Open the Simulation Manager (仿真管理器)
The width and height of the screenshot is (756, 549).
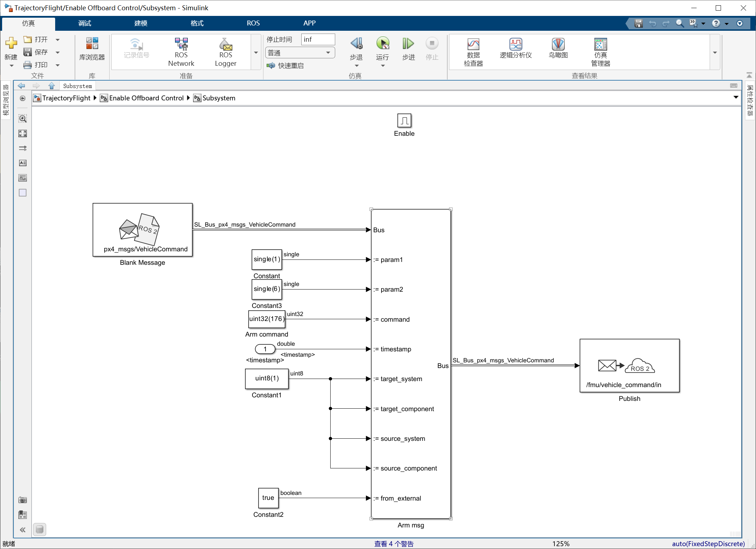point(600,52)
